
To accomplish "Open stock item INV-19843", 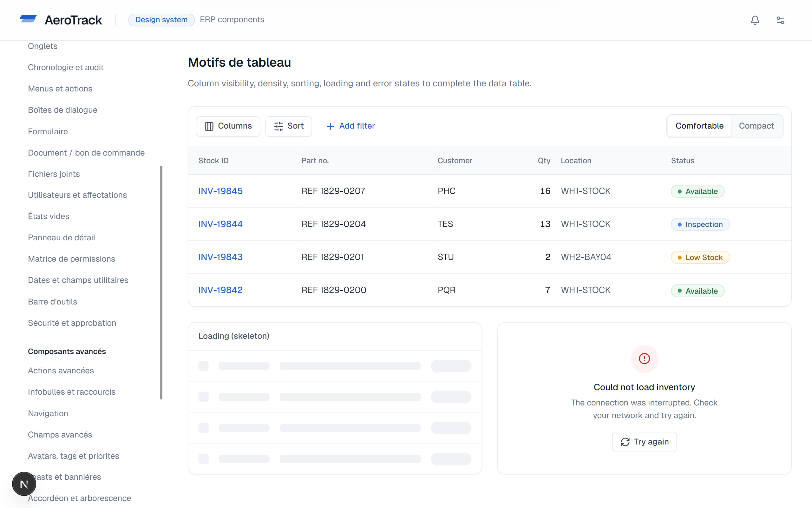I will [x=220, y=257].
